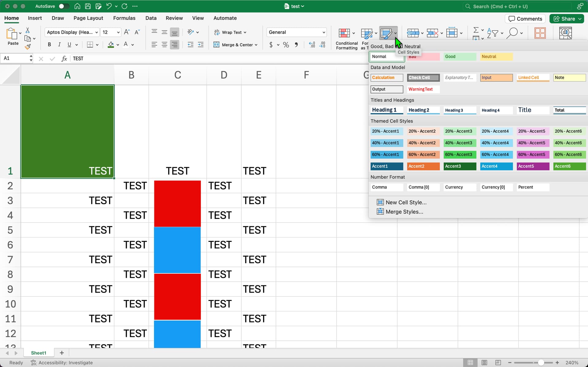The height and width of the screenshot is (367, 588).
Task: Open the General number format dropdown
Action: 324,32
